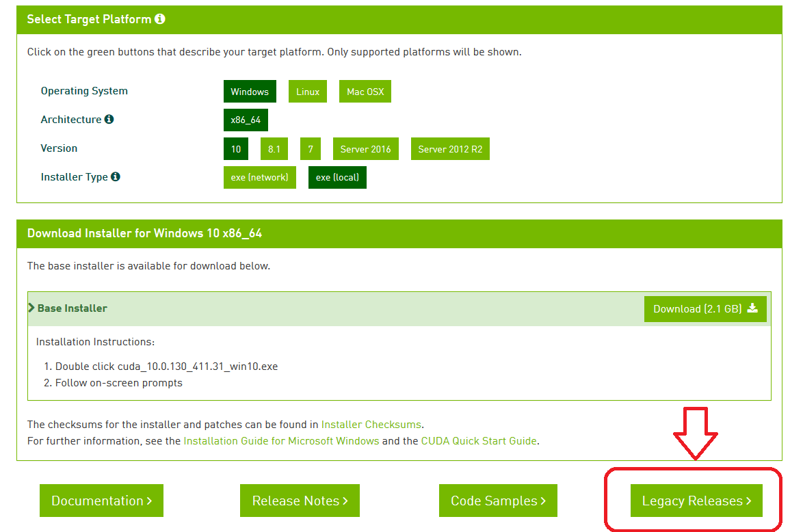Choose x86_64 architecture
This screenshot has width=790, height=532.
(246, 120)
